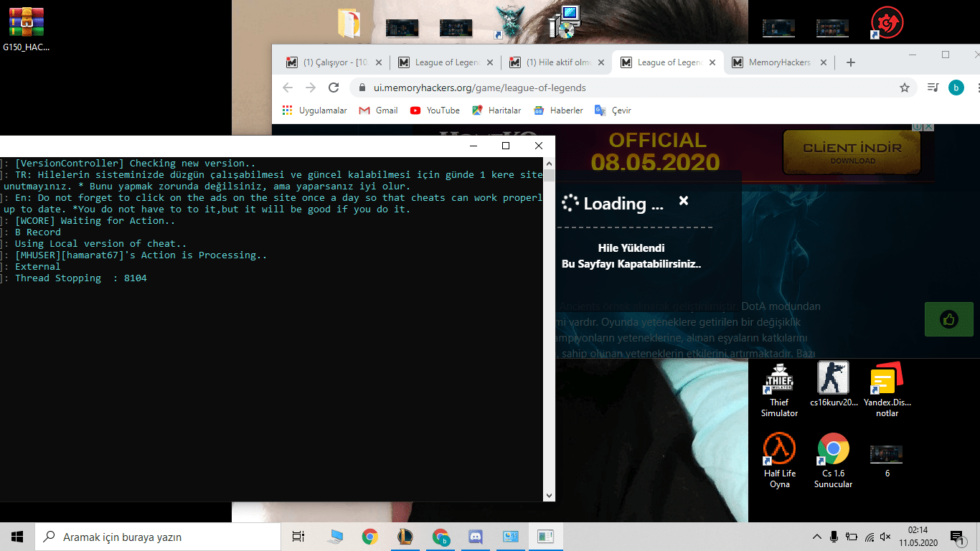The image size is (980, 551).
Task: Open the clock showing 02:14 11.05.2020
Action: coord(918,537)
